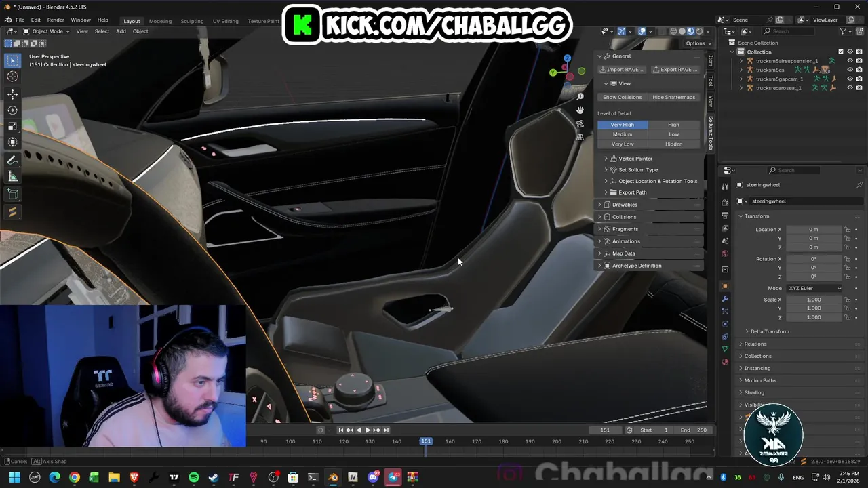Image resolution: width=868 pixels, height=488 pixels.
Task: Uncheck the Collection exclude checkbox
Action: [841, 52]
